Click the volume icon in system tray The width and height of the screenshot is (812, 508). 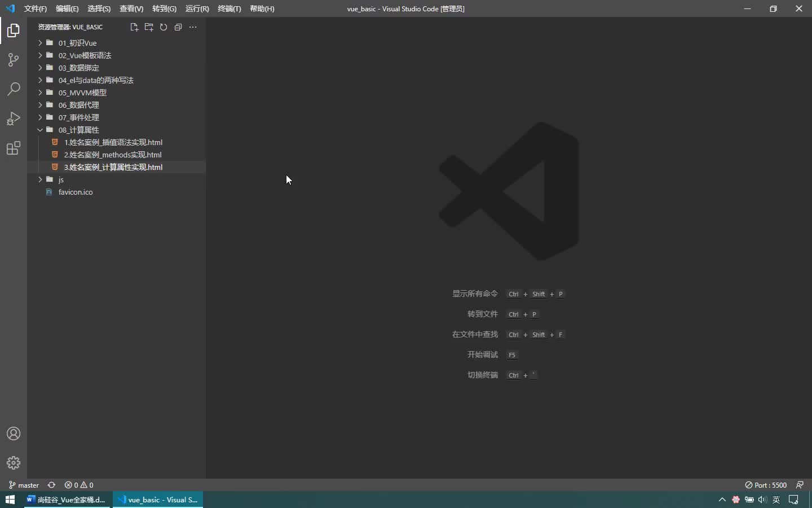[x=762, y=500]
